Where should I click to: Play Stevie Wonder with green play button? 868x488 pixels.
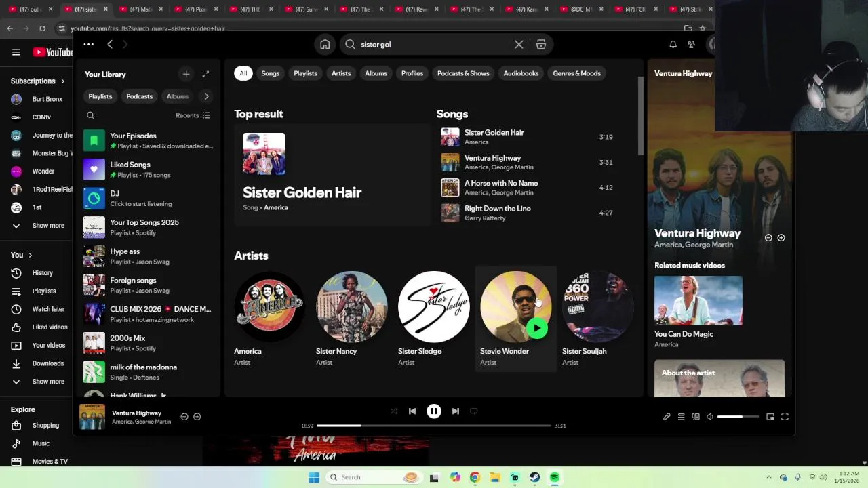click(537, 329)
